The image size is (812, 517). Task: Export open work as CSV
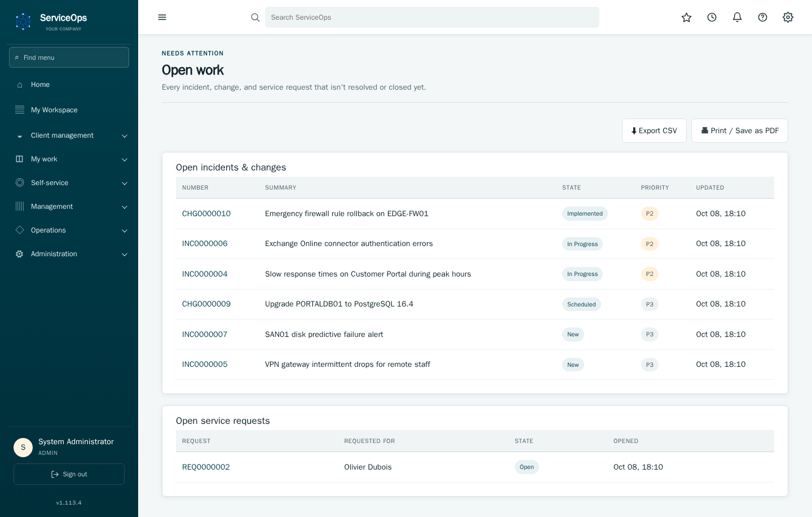tap(654, 130)
